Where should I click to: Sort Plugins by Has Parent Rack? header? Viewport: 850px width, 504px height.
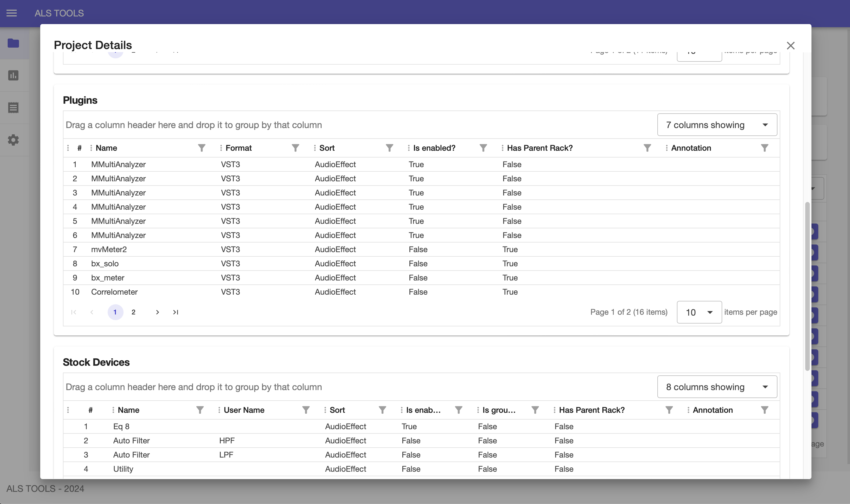point(540,148)
